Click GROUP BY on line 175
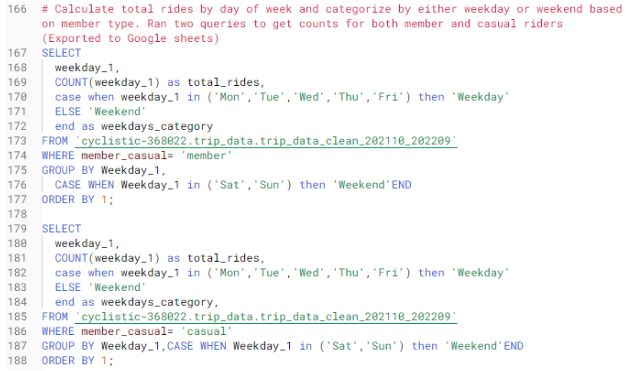This screenshot has height=371, width=629. click(68, 170)
